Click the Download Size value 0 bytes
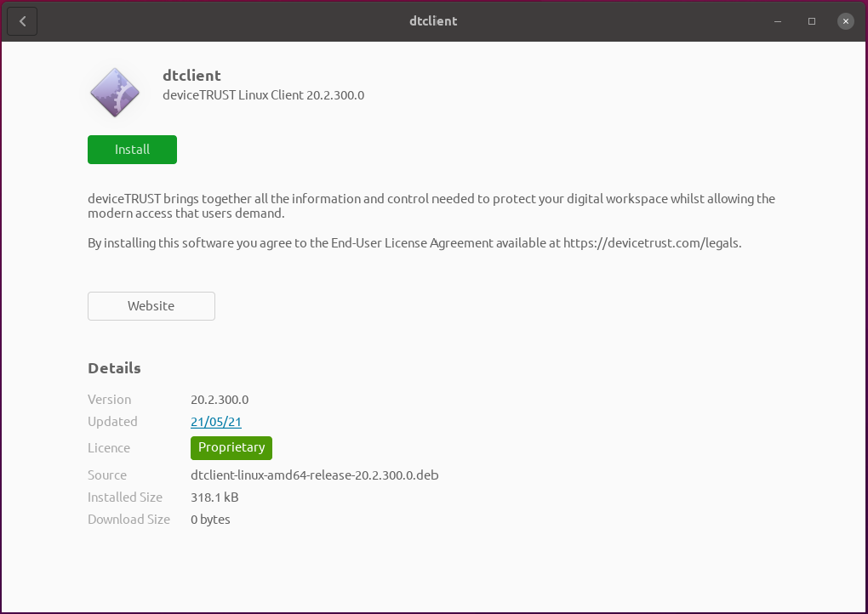 [210, 519]
